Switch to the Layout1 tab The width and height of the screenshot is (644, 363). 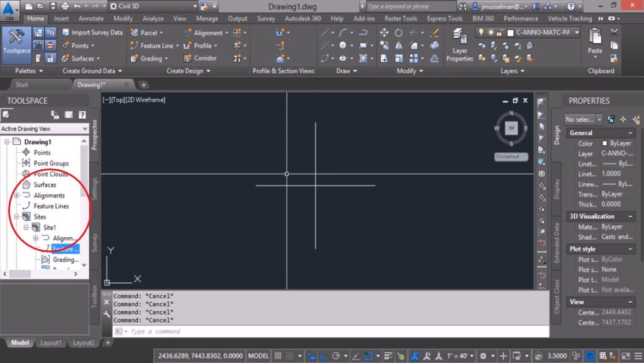tap(51, 342)
